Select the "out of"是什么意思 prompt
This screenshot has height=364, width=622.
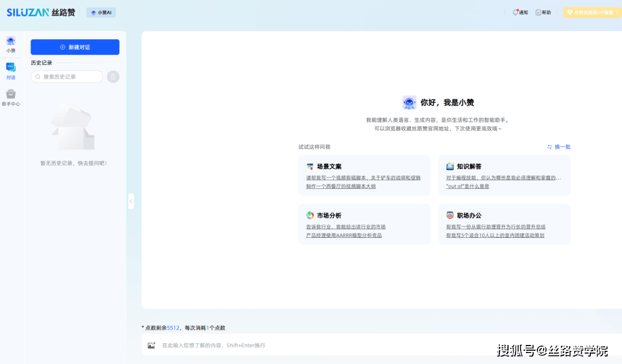467,187
